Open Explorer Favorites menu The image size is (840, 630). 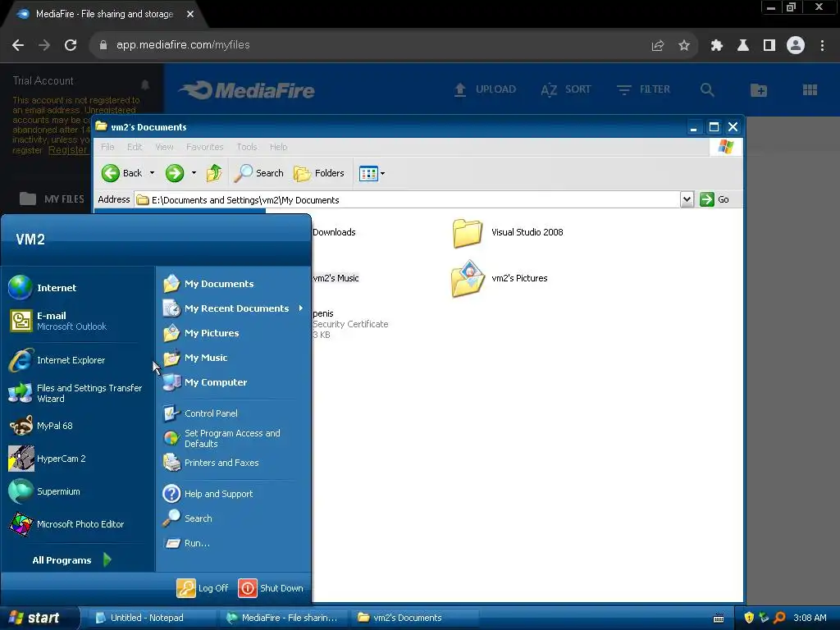click(x=204, y=147)
